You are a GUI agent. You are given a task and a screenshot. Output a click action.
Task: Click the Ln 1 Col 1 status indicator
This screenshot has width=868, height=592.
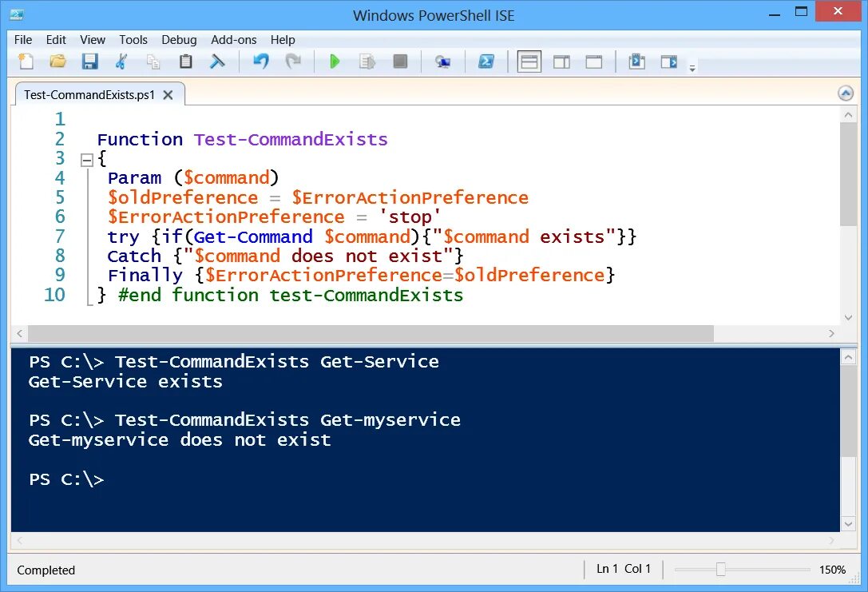[x=624, y=569]
